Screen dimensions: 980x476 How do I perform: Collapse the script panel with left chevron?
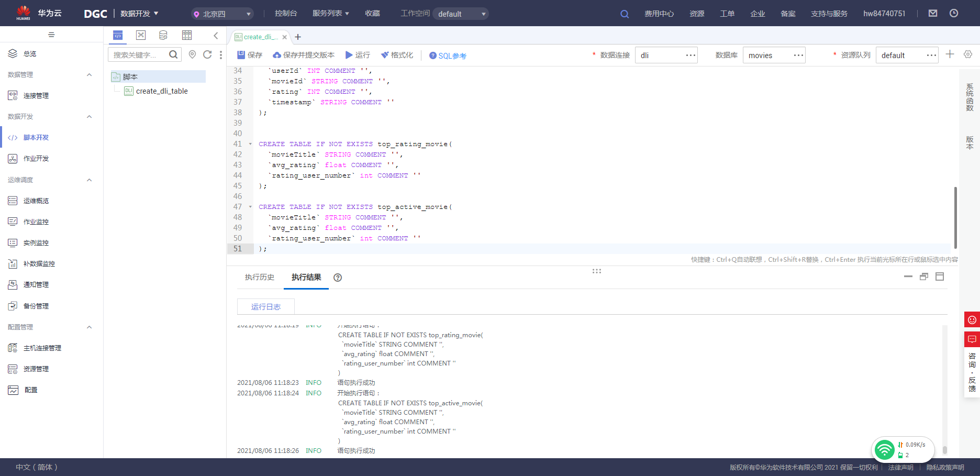click(x=216, y=35)
